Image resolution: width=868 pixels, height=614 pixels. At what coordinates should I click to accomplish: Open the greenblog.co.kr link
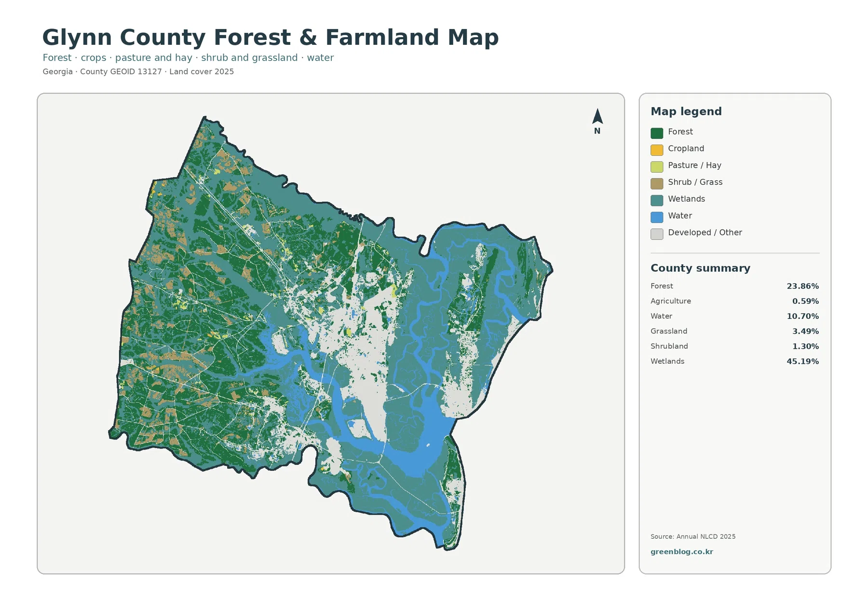(681, 552)
